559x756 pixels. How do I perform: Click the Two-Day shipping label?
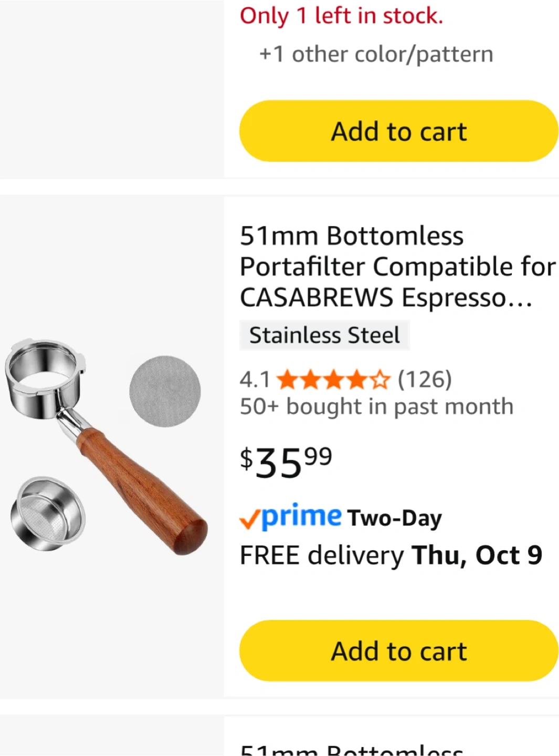(394, 518)
